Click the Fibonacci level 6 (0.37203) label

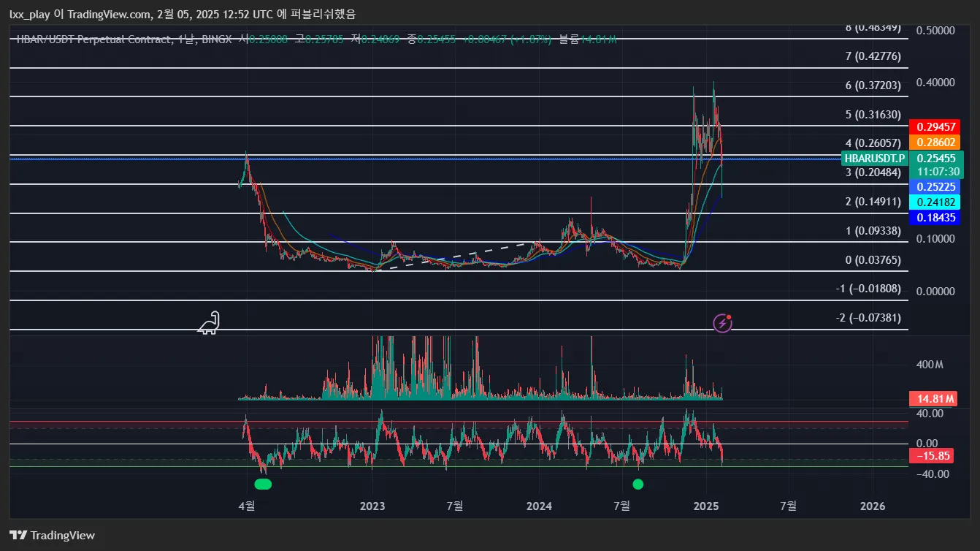pos(873,85)
